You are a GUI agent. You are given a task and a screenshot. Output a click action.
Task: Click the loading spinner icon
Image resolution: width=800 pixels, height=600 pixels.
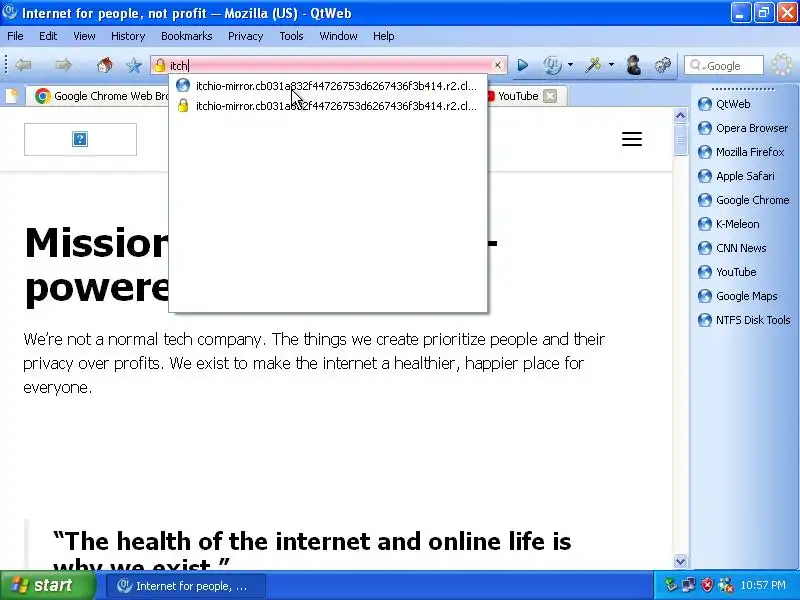pos(781,65)
